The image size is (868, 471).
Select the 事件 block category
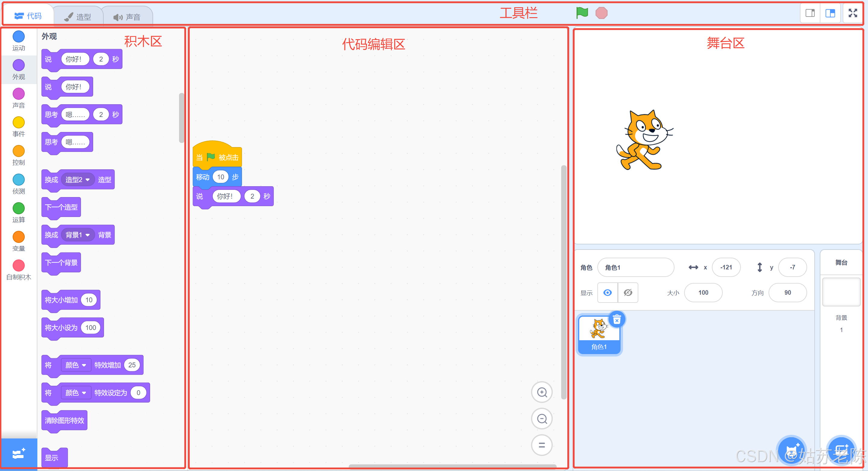click(x=18, y=123)
